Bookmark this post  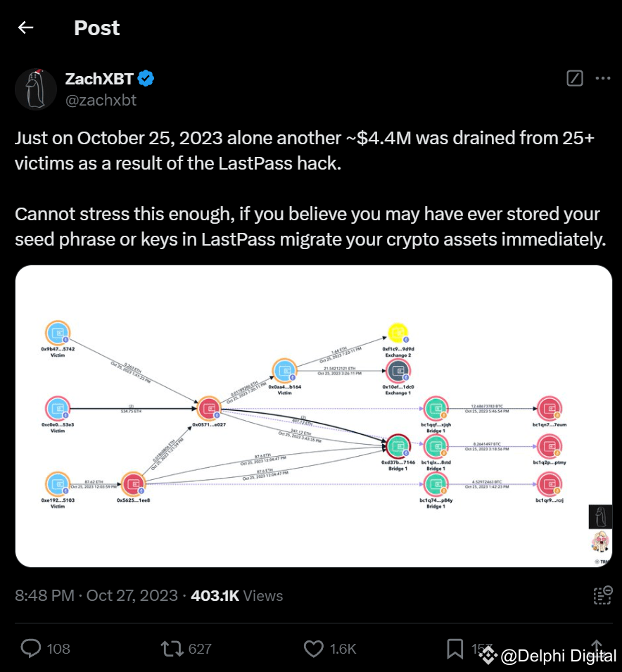(455, 647)
